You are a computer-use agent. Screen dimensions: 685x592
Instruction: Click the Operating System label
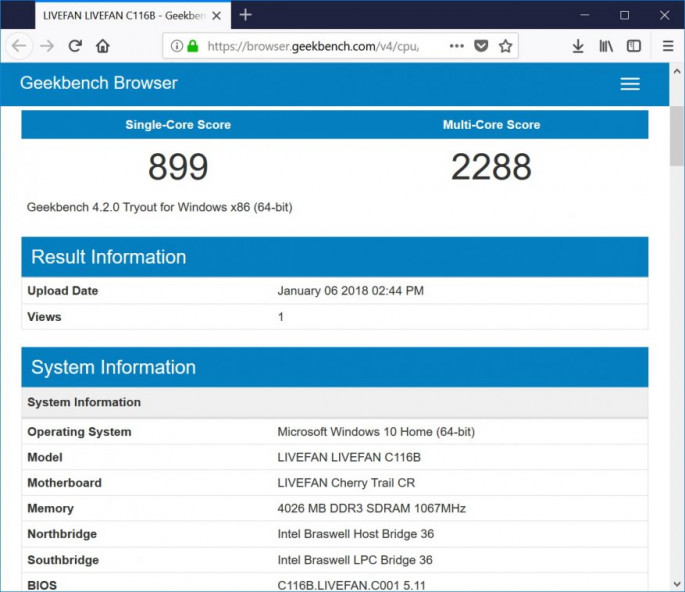point(79,432)
